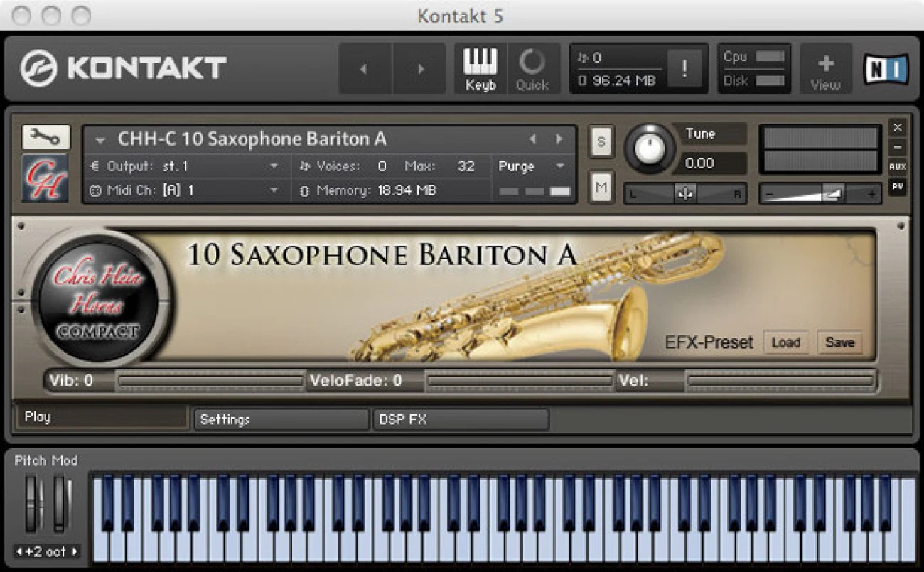Toggle the AUX sends display
Image resolution: width=924 pixels, height=572 pixels.
898,167
